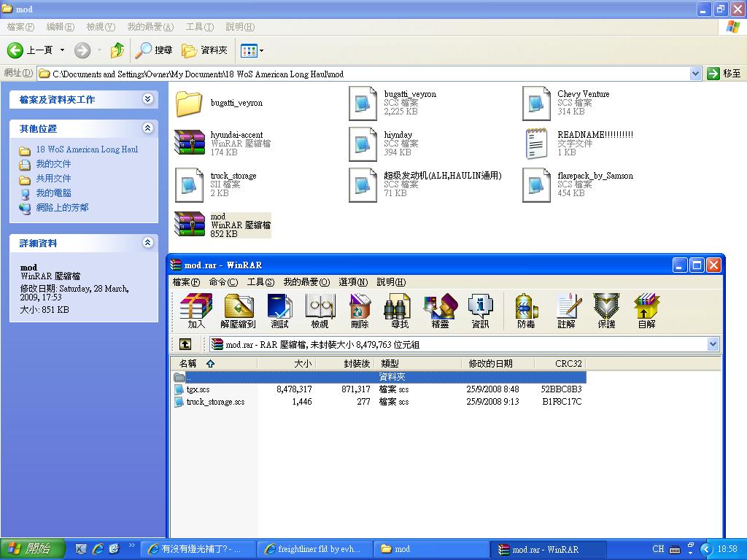
Task: Open the Explorer address bar dropdown
Action: [695, 74]
